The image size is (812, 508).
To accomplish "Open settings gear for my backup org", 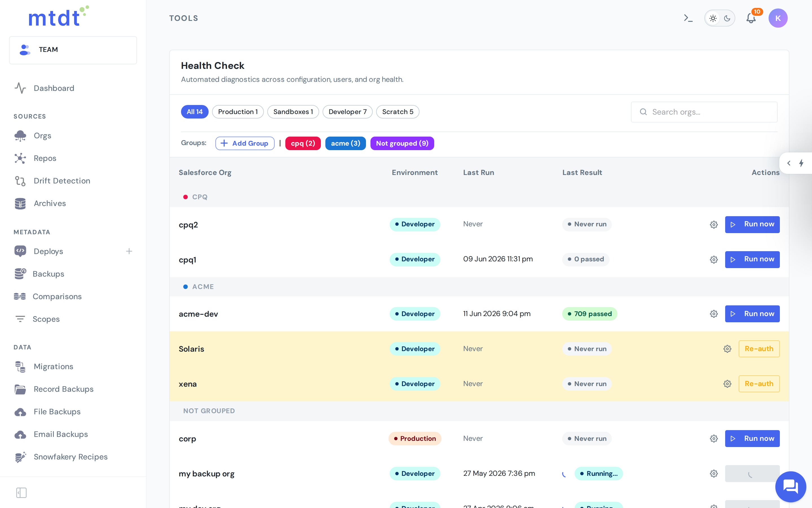I will 714,473.
